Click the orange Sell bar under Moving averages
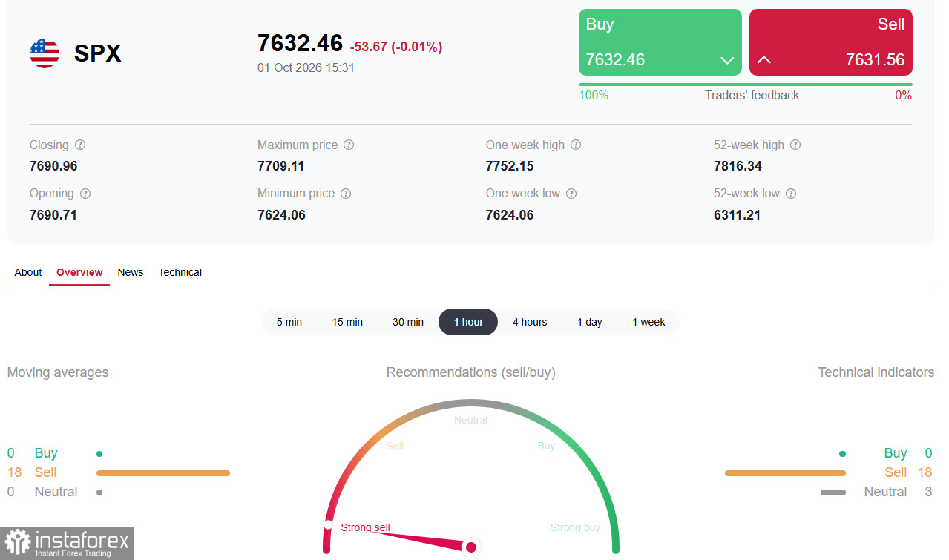Image resolution: width=949 pixels, height=560 pixels. tap(163, 472)
